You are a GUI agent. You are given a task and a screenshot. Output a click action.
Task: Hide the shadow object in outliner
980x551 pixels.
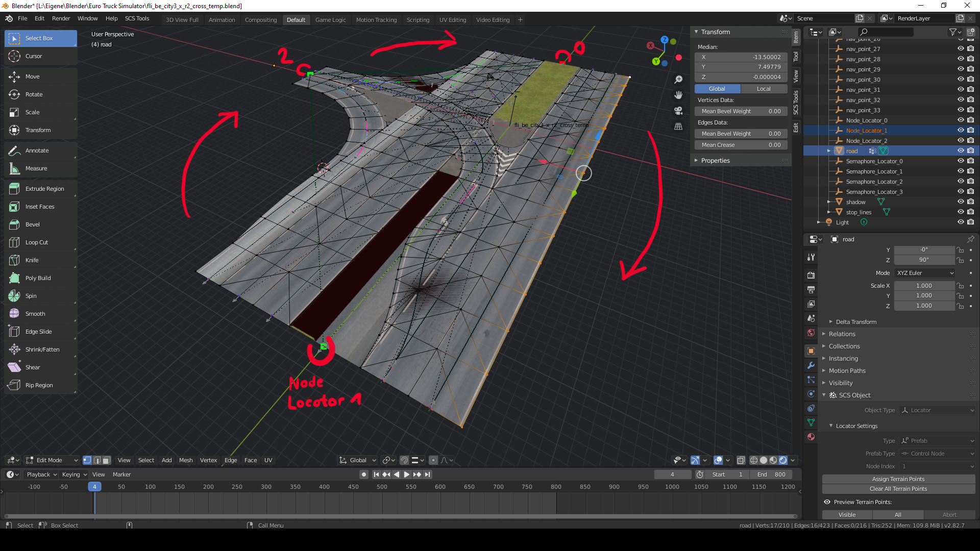tap(961, 202)
